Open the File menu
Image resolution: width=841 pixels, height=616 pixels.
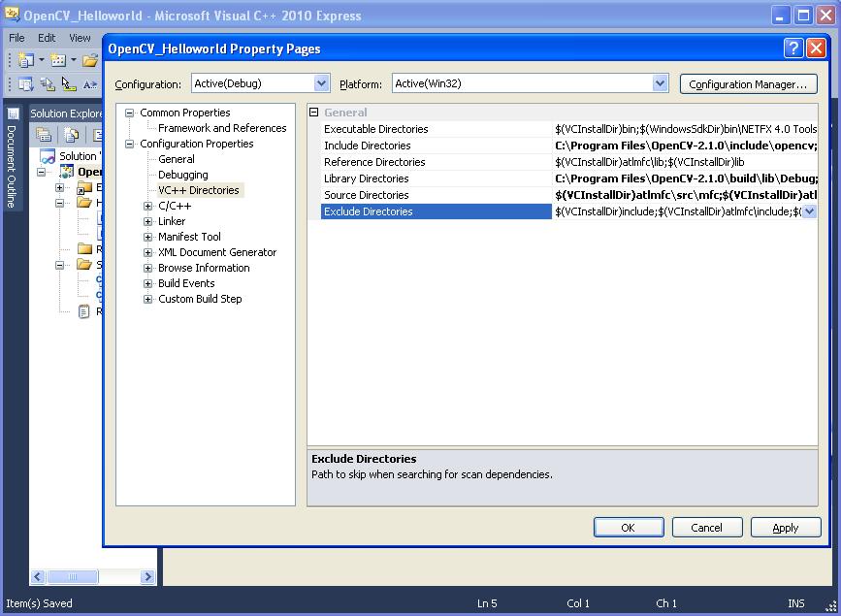click(x=16, y=37)
